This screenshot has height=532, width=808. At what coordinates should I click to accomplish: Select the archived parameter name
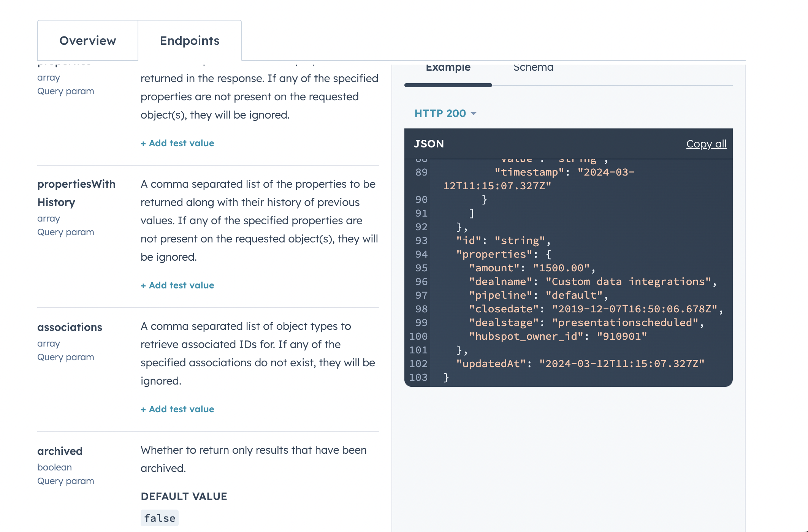(x=60, y=451)
